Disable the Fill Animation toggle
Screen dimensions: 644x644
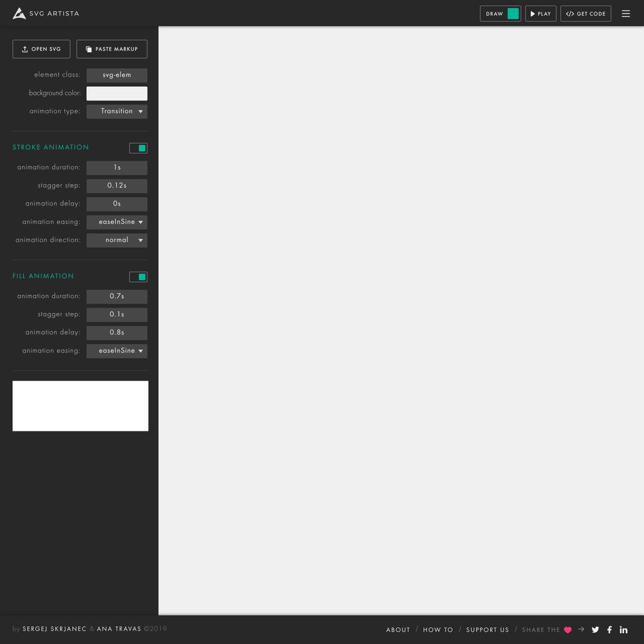coord(138,277)
